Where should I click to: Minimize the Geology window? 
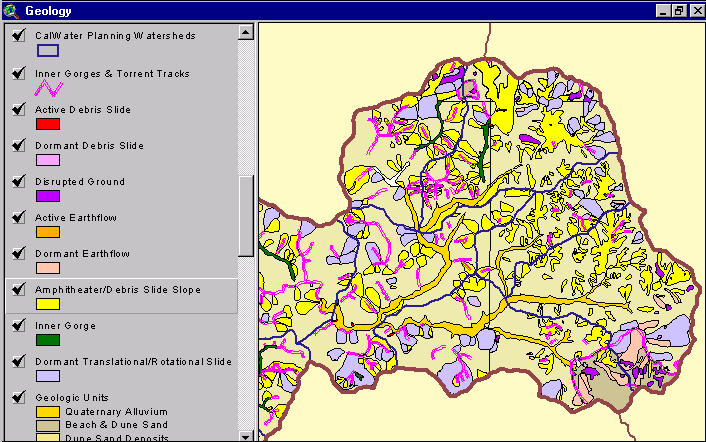[663, 11]
